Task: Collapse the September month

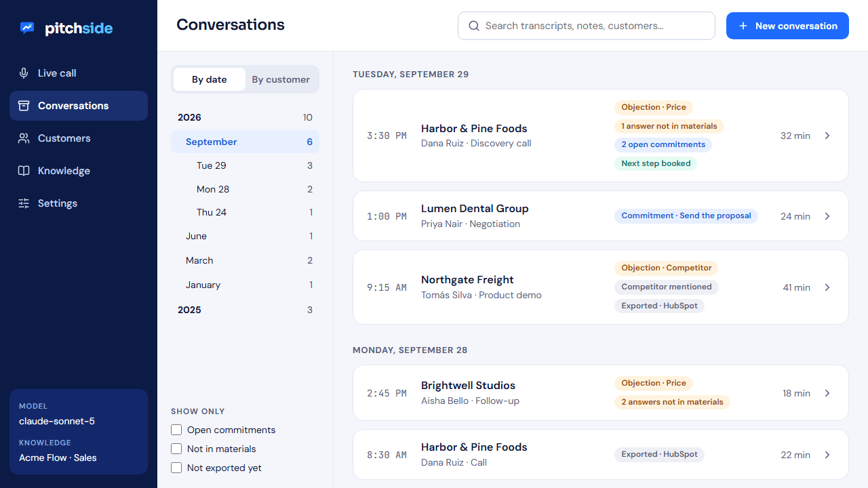Action: [245, 142]
